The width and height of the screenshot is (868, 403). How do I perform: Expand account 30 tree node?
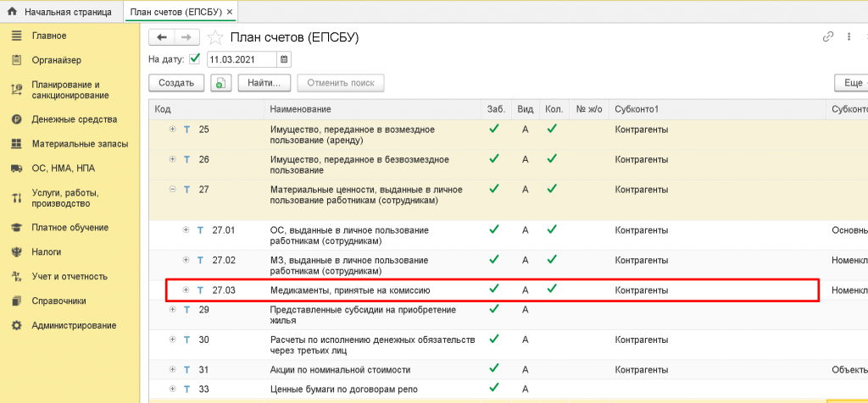pos(173,340)
